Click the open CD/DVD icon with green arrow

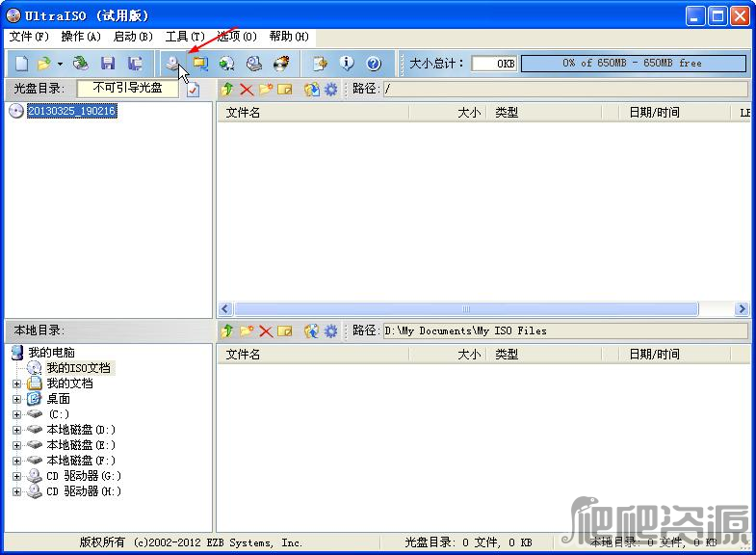pyautogui.click(x=81, y=64)
